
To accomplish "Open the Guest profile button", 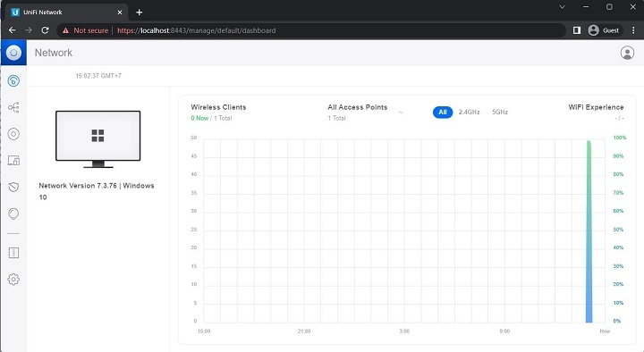I will (x=604, y=30).
